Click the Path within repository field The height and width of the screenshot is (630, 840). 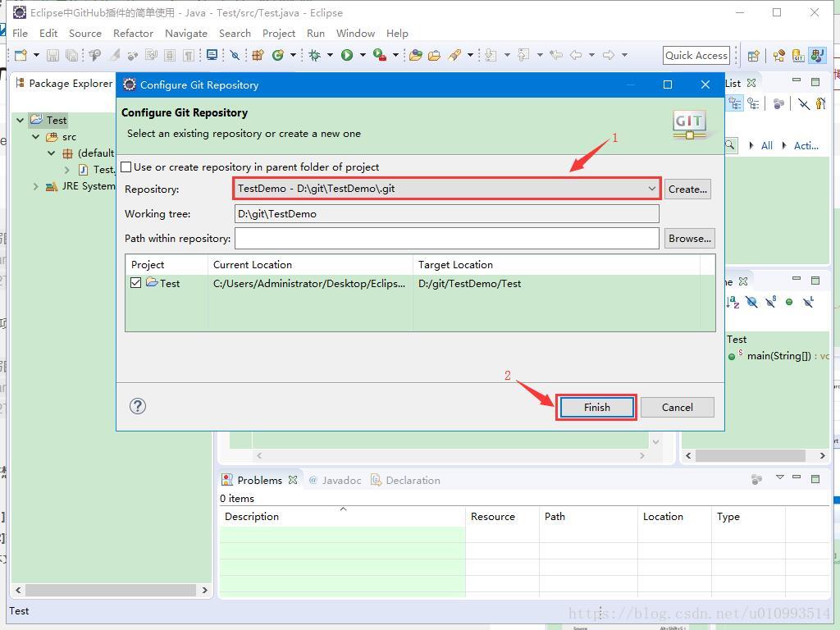point(447,239)
